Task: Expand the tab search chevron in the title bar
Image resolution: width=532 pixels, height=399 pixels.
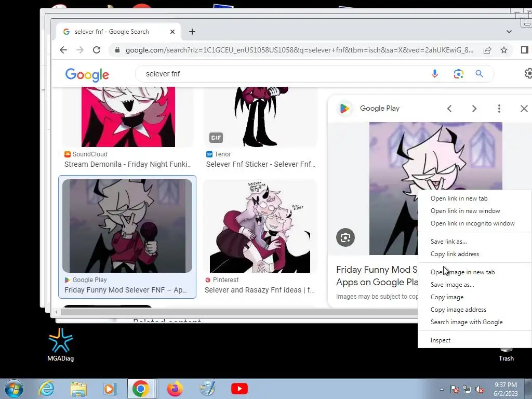Action: tap(509, 32)
